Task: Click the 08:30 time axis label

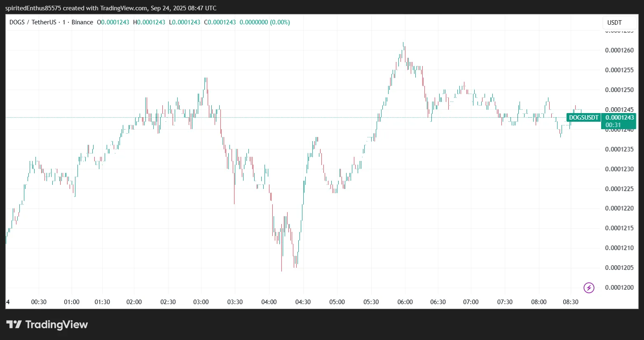Action: (570, 302)
